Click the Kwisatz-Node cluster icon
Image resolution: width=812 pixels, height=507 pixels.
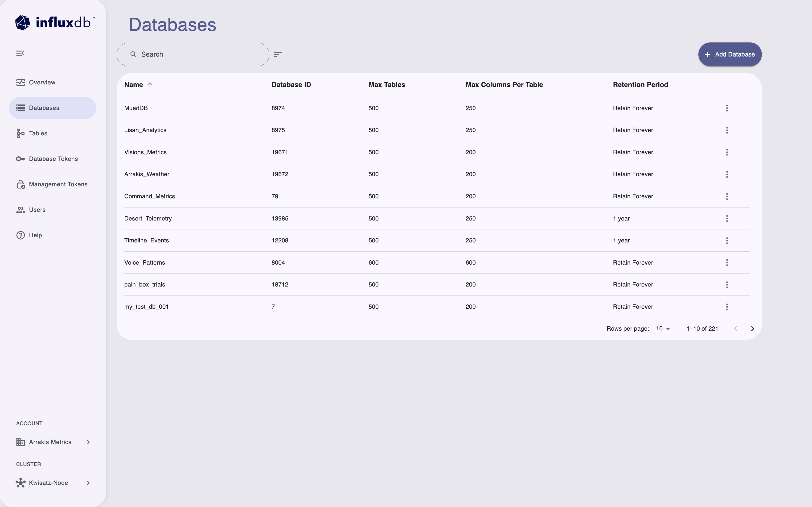coord(21,483)
